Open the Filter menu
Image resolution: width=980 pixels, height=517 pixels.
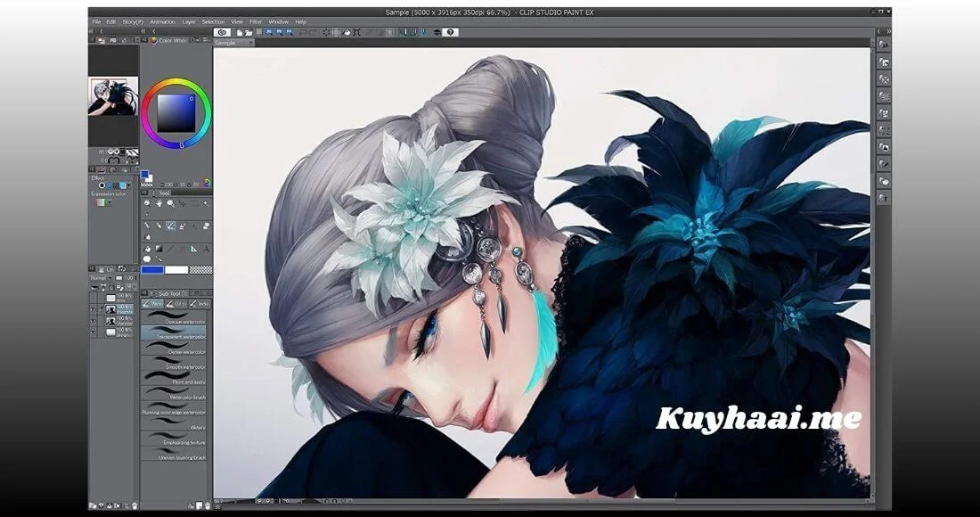(x=256, y=22)
